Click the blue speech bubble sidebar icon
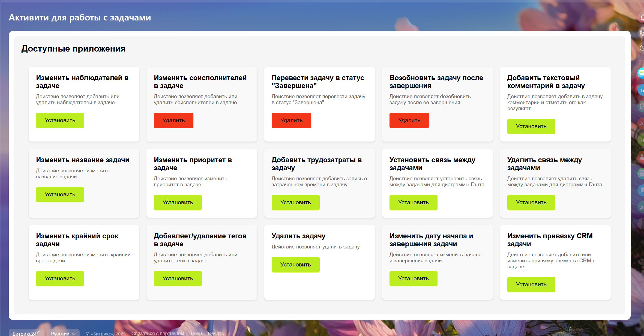The width and height of the screenshot is (644, 336). point(642,190)
